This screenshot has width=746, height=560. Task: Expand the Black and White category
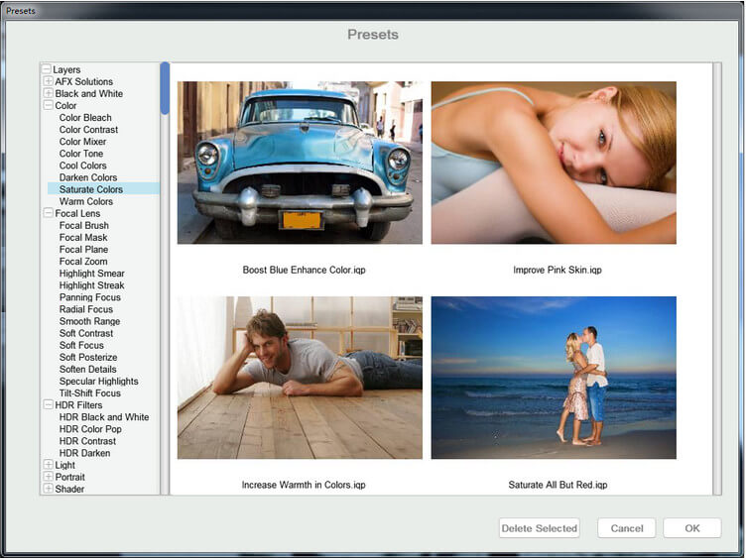49,94
